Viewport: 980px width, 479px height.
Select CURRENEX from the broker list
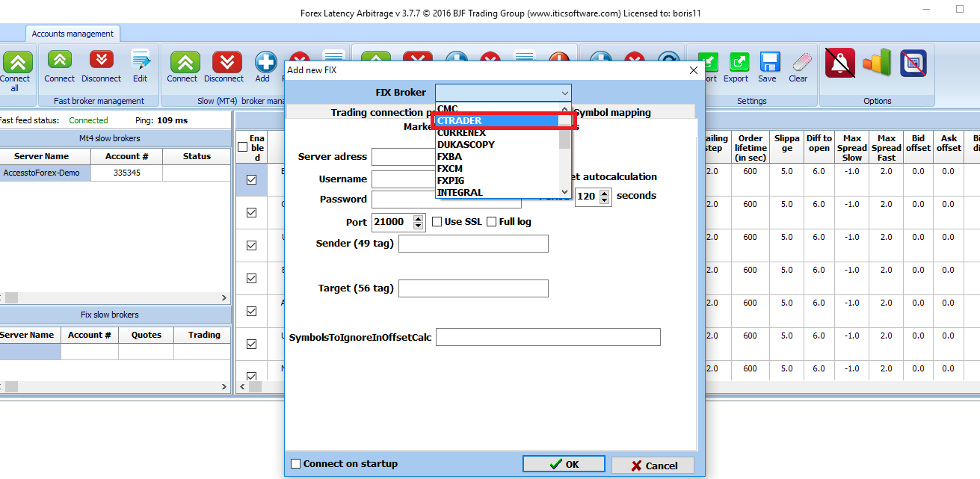click(497, 132)
